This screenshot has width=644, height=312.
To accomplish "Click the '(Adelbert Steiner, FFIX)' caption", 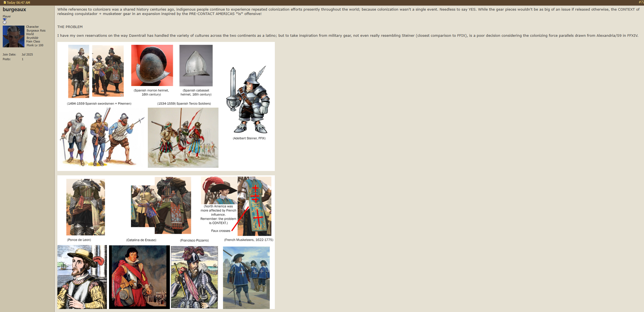I will (249, 138).
